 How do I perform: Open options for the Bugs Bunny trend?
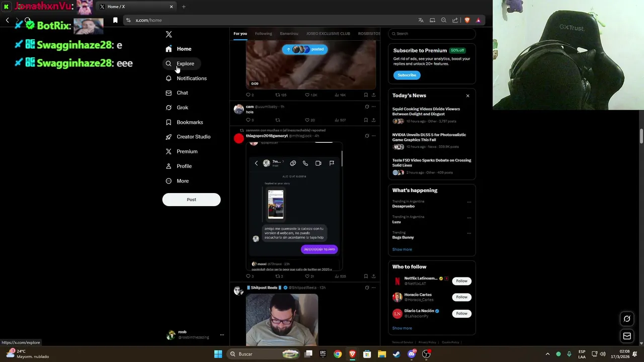[469, 233]
